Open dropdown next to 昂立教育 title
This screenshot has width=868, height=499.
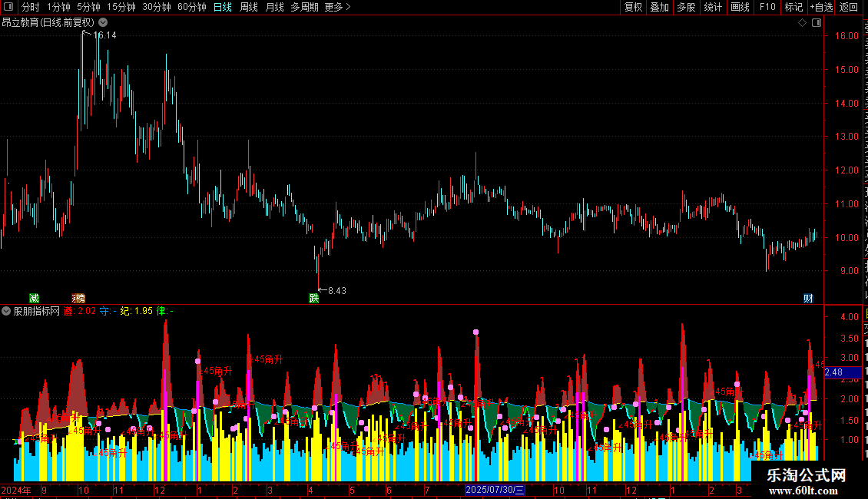pyautogui.click(x=103, y=23)
